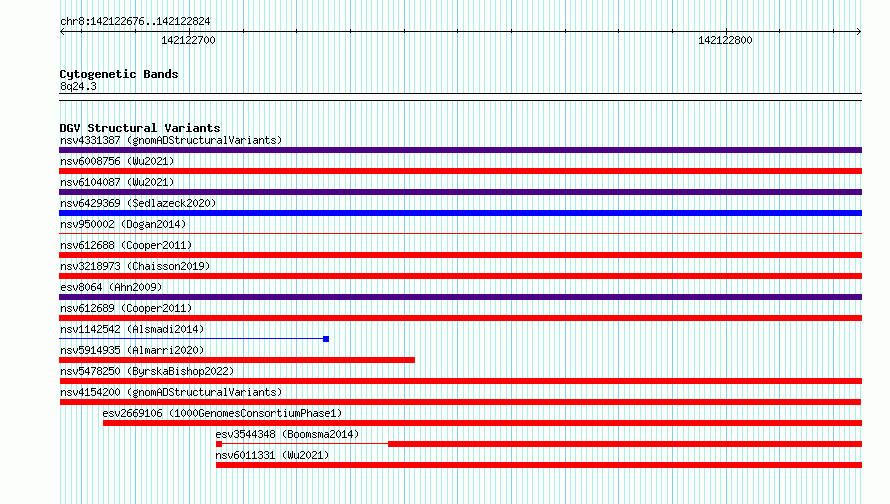Open variant nsv6429369 (Sedlazeck2020) label

click(x=138, y=203)
